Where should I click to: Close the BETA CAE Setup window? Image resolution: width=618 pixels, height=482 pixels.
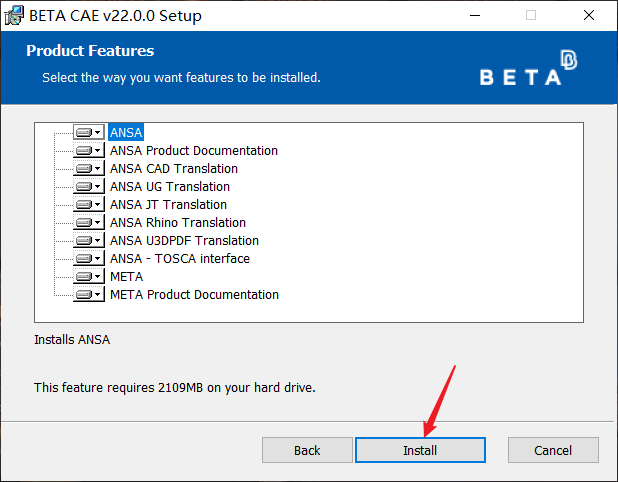590,15
